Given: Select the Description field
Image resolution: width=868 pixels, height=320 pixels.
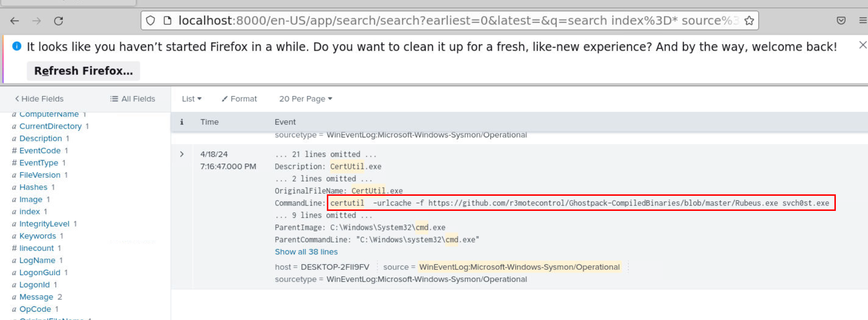Looking at the screenshot, I should (40, 138).
